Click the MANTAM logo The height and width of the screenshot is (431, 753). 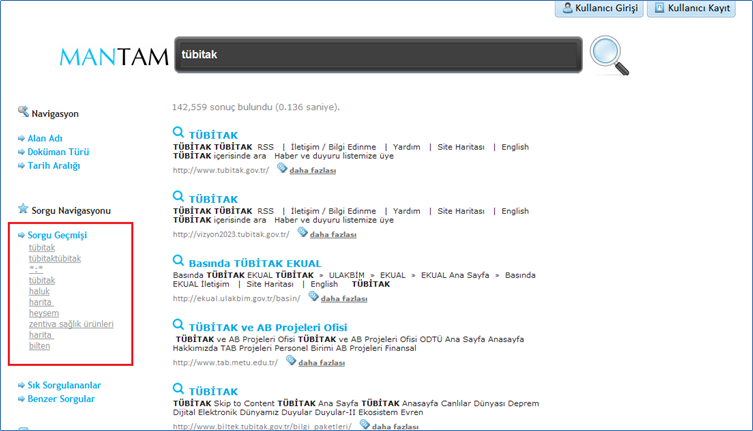pyautogui.click(x=114, y=57)
